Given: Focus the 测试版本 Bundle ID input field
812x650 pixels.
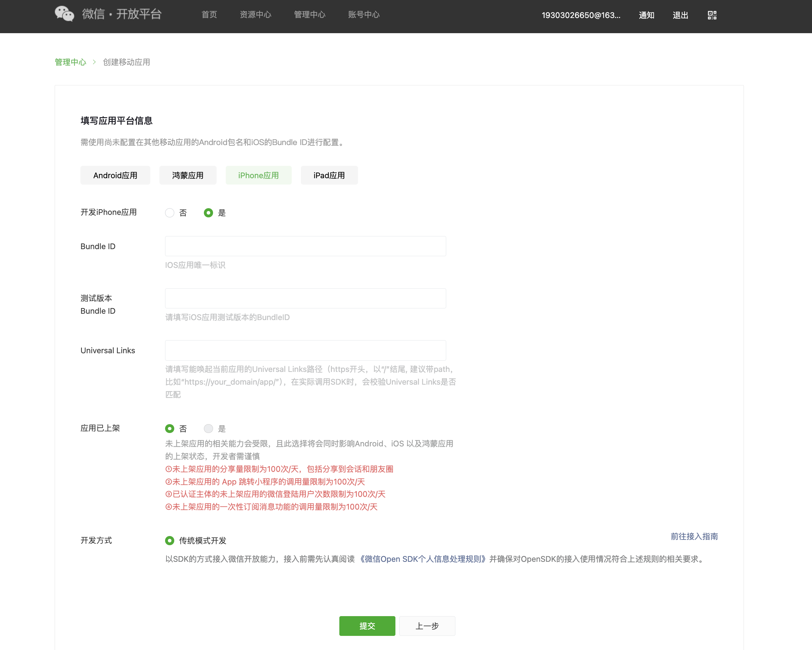Looking at the screenshot, I should coord(305,298).
